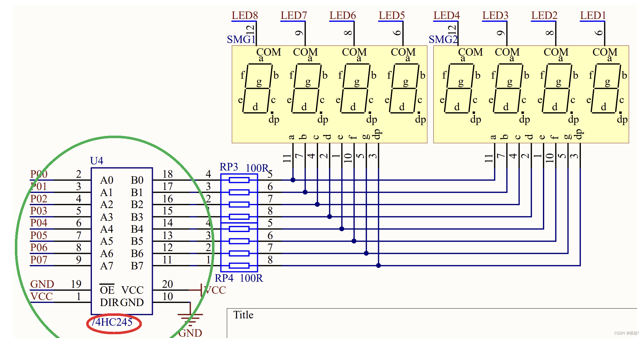Screen dimensions: 644x338
Task: Click the P07 net label
Action: point(39,260)
